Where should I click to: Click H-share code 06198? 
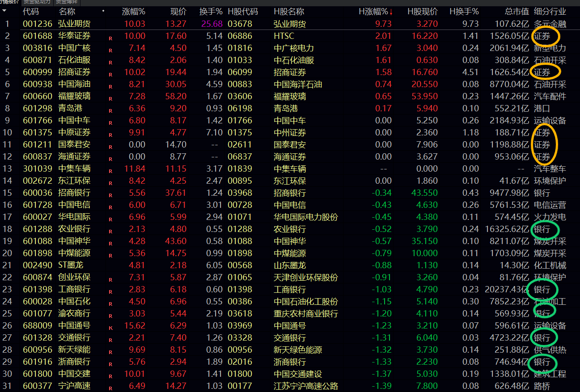point(240,108)
